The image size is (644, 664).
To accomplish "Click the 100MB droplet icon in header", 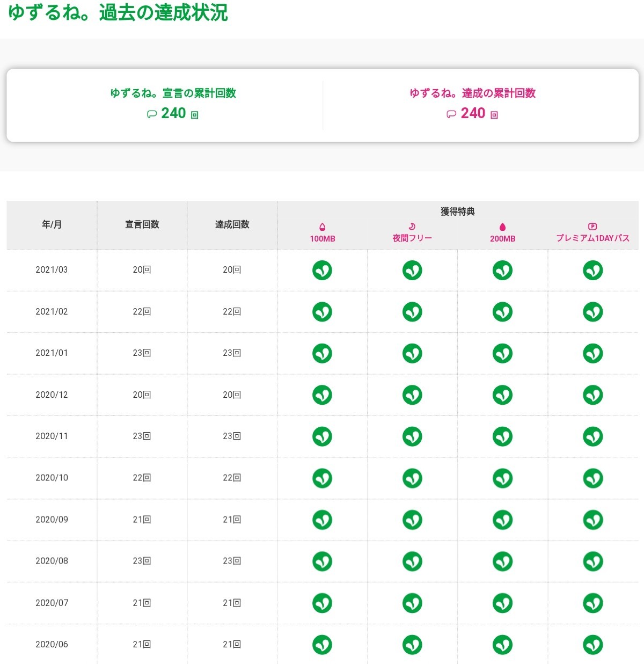I will [322, 227].
